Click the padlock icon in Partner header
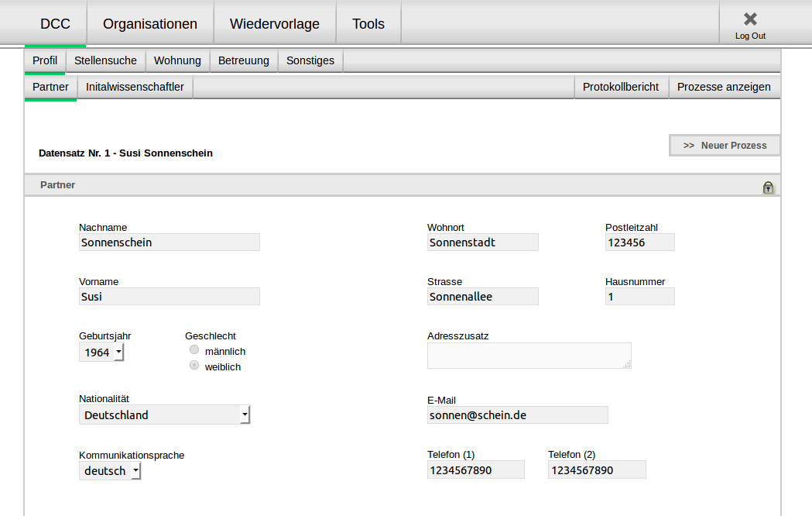The image size is (812, 516). [x=768, y=187]
